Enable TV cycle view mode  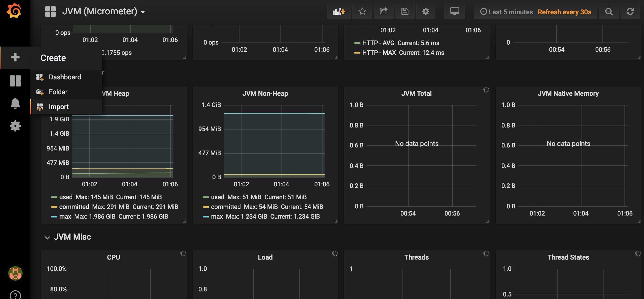point(454,11)
